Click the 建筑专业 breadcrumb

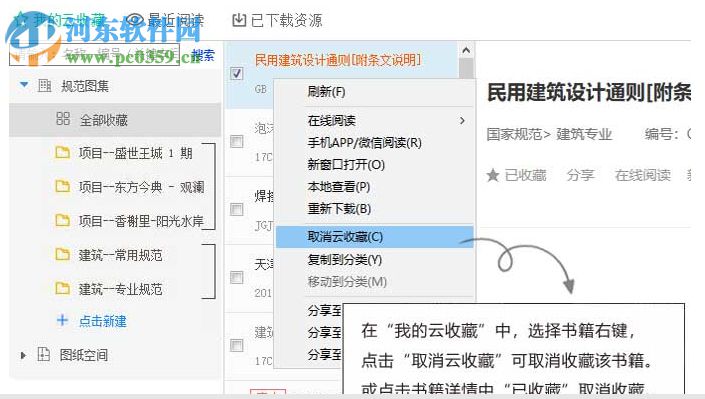tap(584, 134)
